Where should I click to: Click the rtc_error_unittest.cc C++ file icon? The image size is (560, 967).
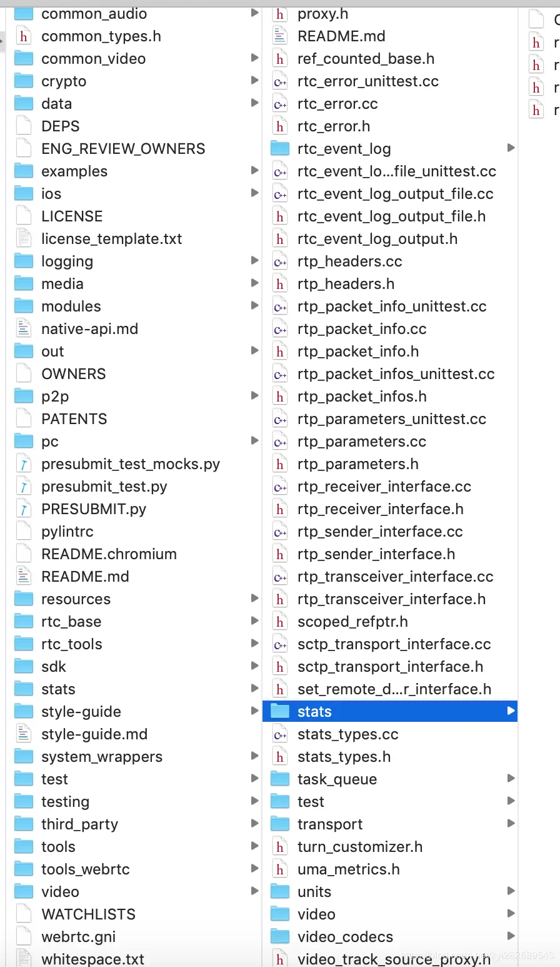[x=280, y=81]
